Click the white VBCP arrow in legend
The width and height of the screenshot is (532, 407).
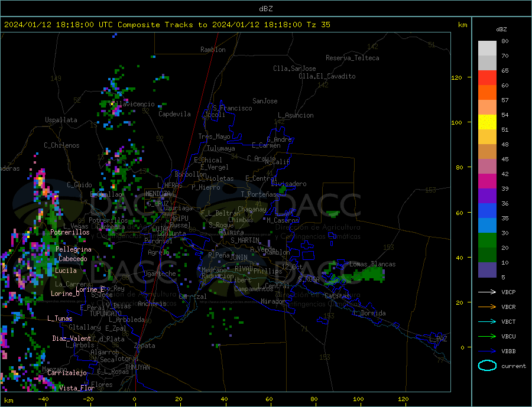[x=487, y=292]
